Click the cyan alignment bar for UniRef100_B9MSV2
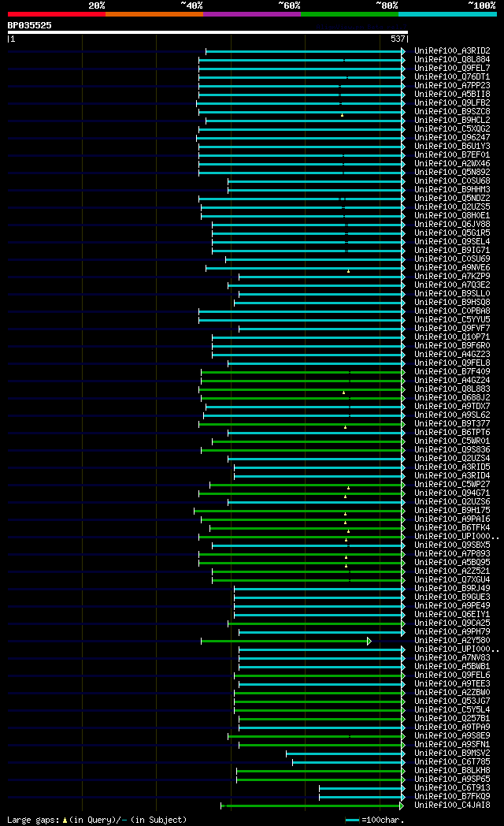Screen dimensions: 504x826 [345, 753]
